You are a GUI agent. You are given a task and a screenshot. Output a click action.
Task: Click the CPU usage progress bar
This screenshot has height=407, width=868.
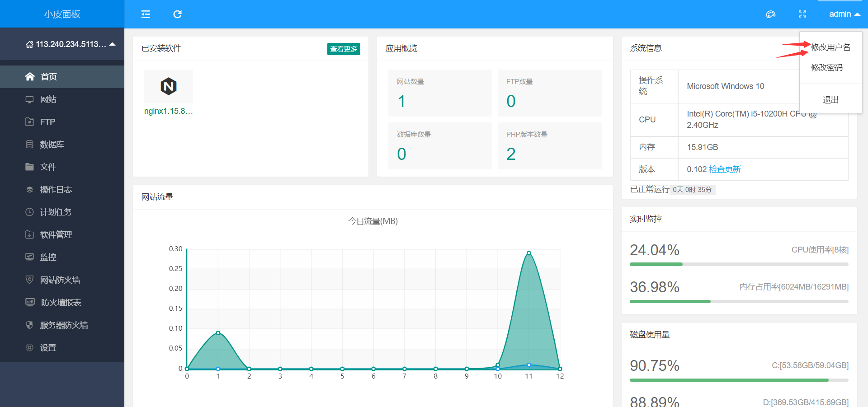739,264
